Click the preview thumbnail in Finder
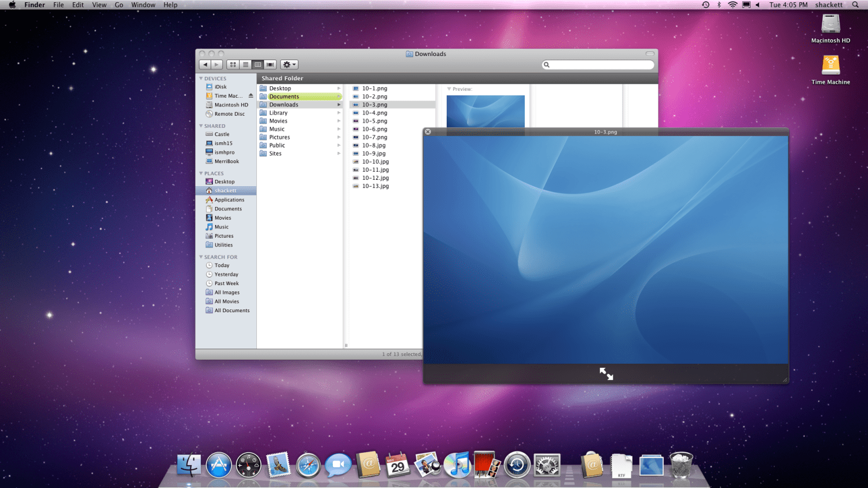 [486, 112]
